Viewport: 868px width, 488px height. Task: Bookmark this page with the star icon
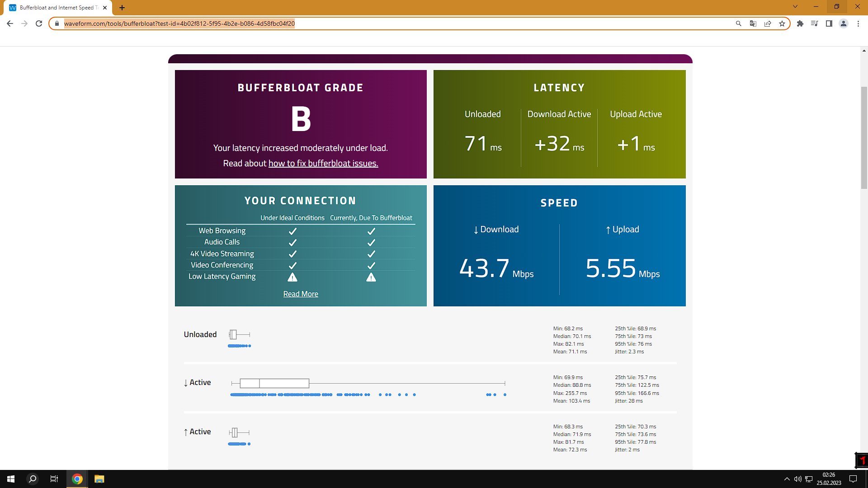click(x=782, y=23)
